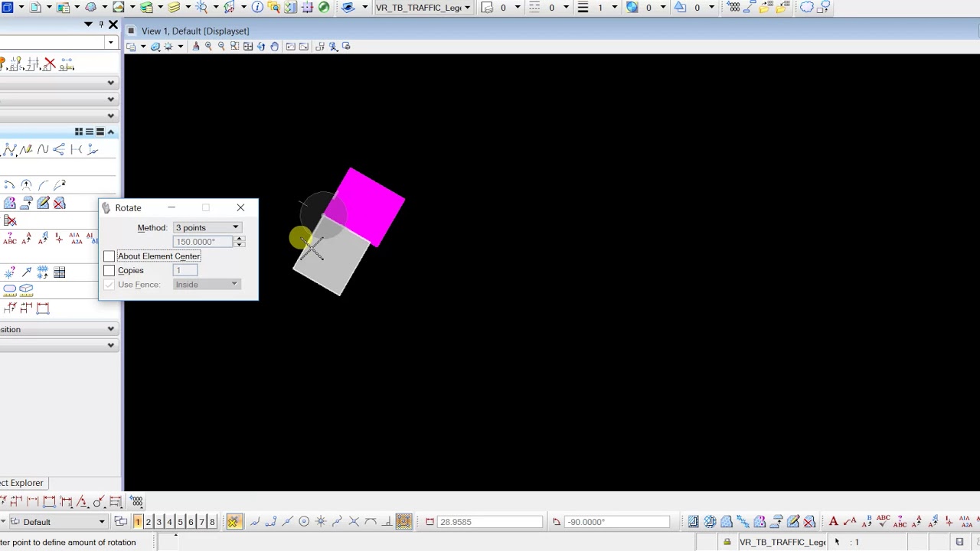
Task: Click the 150.0000° angle field
Action: click(203, 242)
